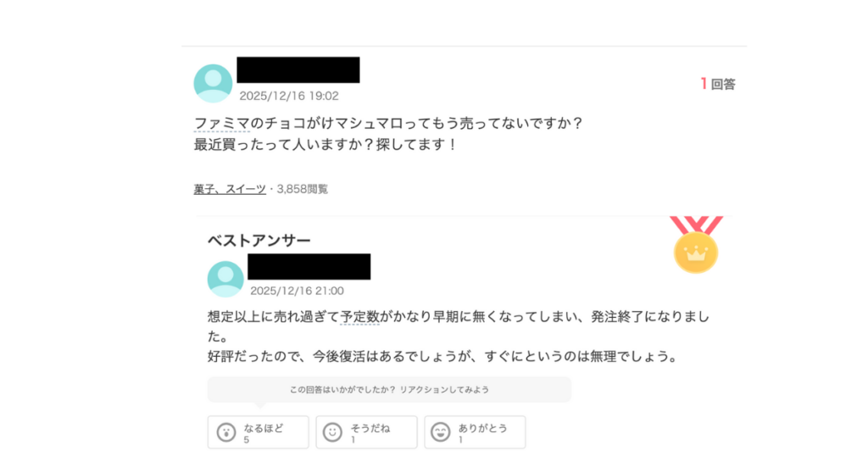The image size is (868, 456).
Task: Open the 菓子、スイーツ category link
Action: tap(230, 189)
